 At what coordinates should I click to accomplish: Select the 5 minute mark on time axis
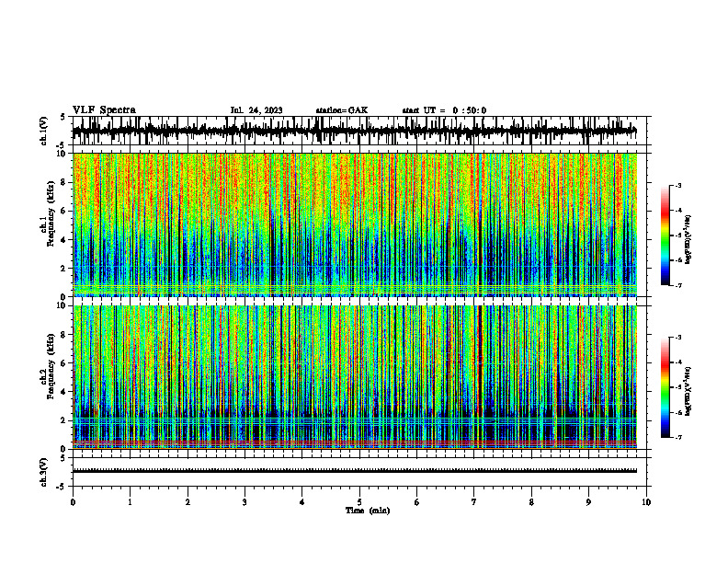[x=359, y=502]
